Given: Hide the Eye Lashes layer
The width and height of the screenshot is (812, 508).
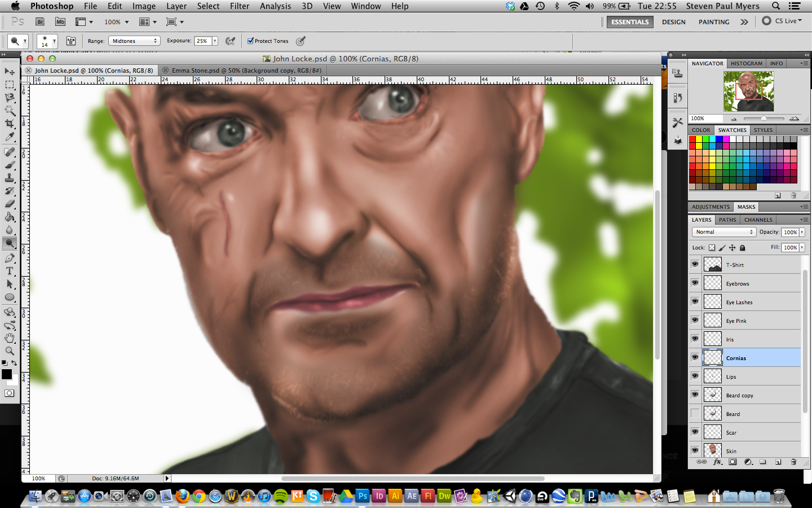Looking at the screenshot, I should click(x=695, y=301).
